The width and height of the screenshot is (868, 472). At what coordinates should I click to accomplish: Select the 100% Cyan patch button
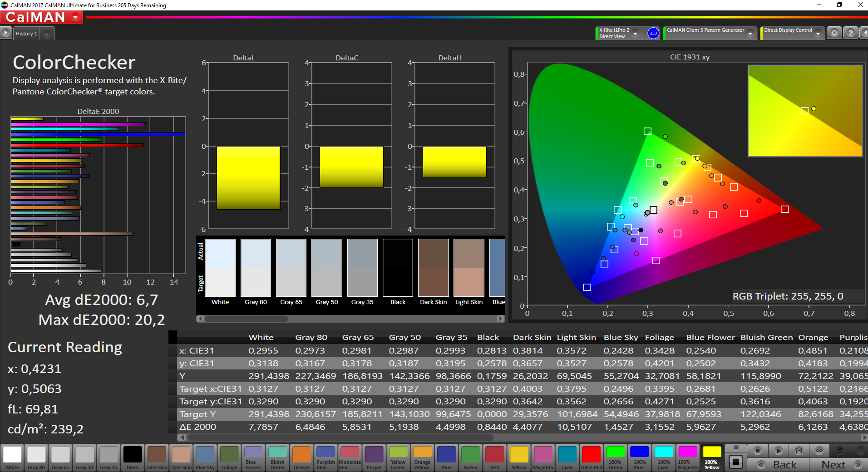click(x=663, y=457)
